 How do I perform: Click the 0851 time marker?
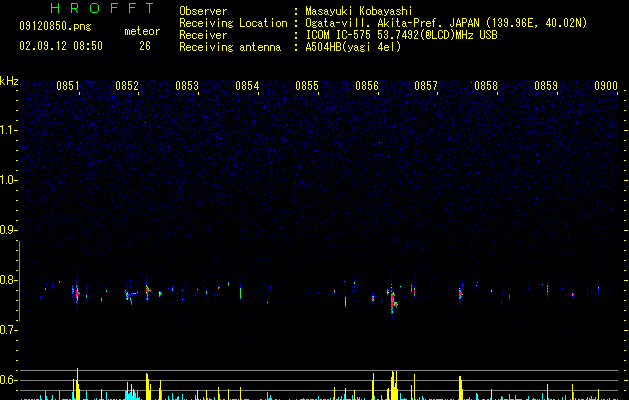[68, 86]
